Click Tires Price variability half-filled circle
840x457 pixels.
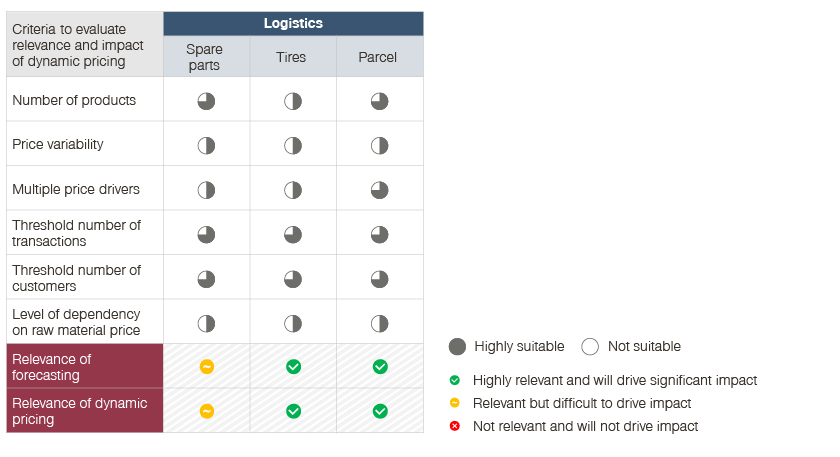[x=293, y=145]
